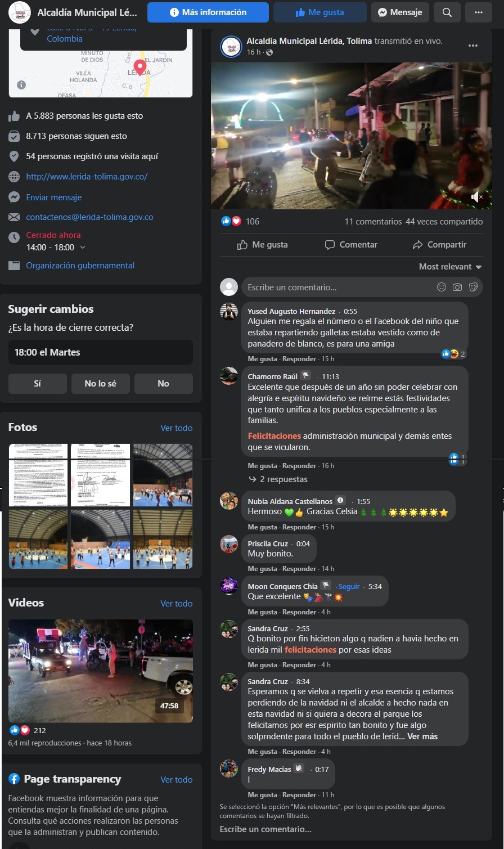Screen dimensions: 504x849
Task: Expand the 2 respuestas replies
Action: pyautogui.click(x=278, y=479)
